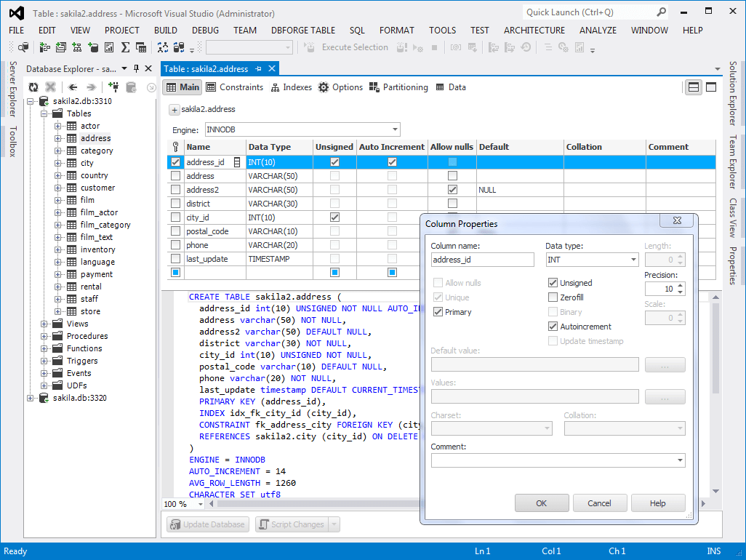Toggle Zerofill checkbox in Column Properties
The width and height of the screenshot is (746, 560).
tap(553, 297)
